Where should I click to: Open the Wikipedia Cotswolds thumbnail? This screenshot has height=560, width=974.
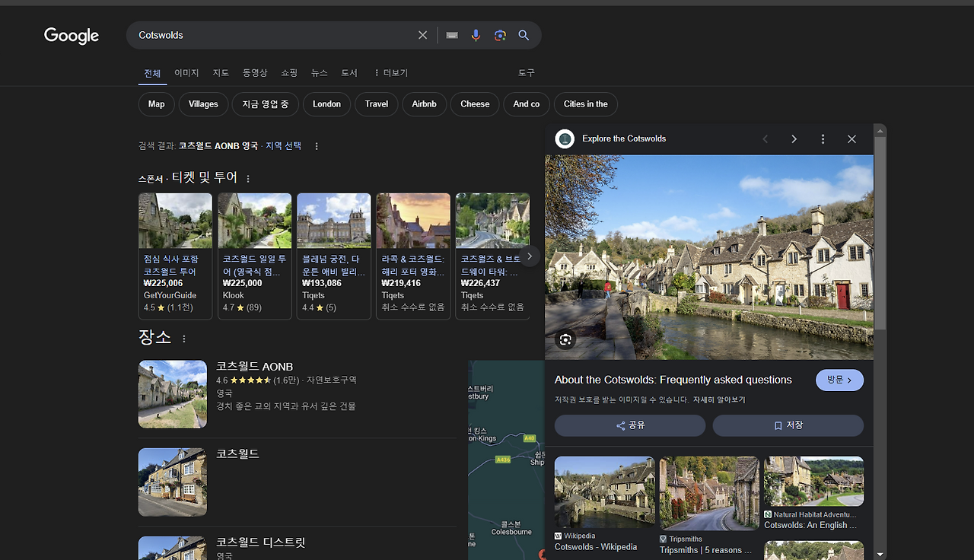(604, 492)
